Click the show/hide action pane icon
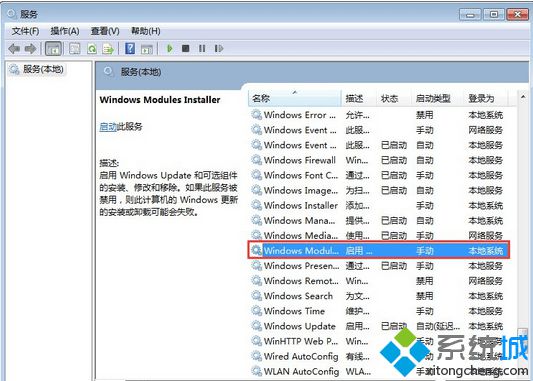This screenshot has height=381, width=533. pyautogui.click(x=147, y=49)
